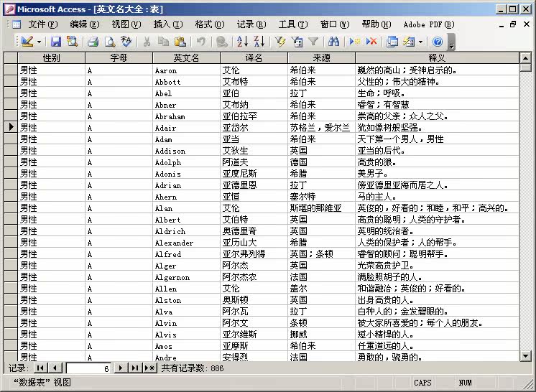Run the Spelling check icon
The image size is (536, 392).
(126, 42)
